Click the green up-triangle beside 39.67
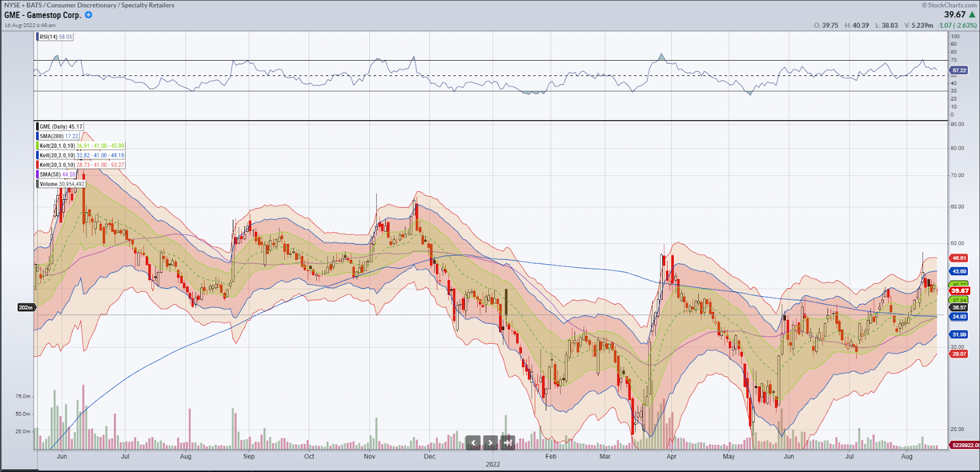The width and height of the screenshot is (980, 472). [x=972, y=14]
